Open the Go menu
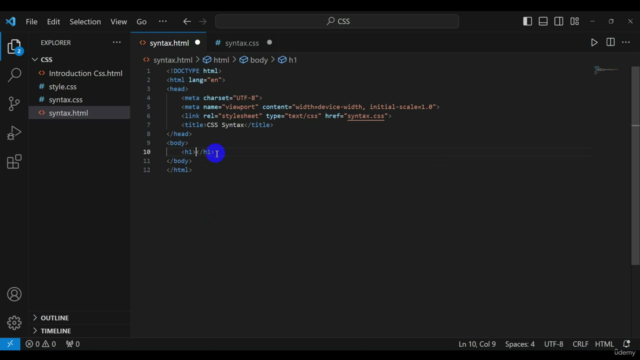This screenshot has width=640, height=360. pos(141,22)
